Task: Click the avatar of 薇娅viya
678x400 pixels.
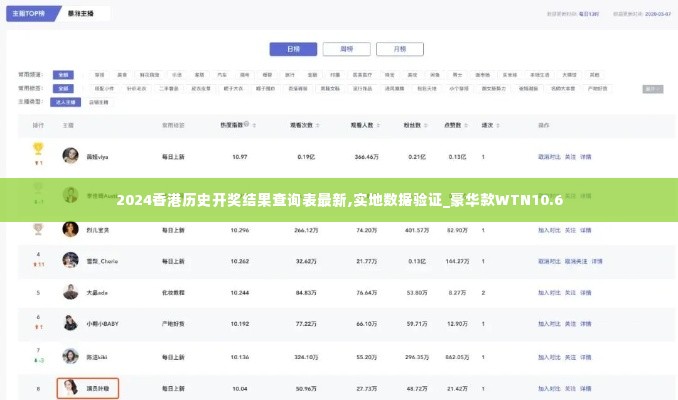Action: (x=71, y=156)
